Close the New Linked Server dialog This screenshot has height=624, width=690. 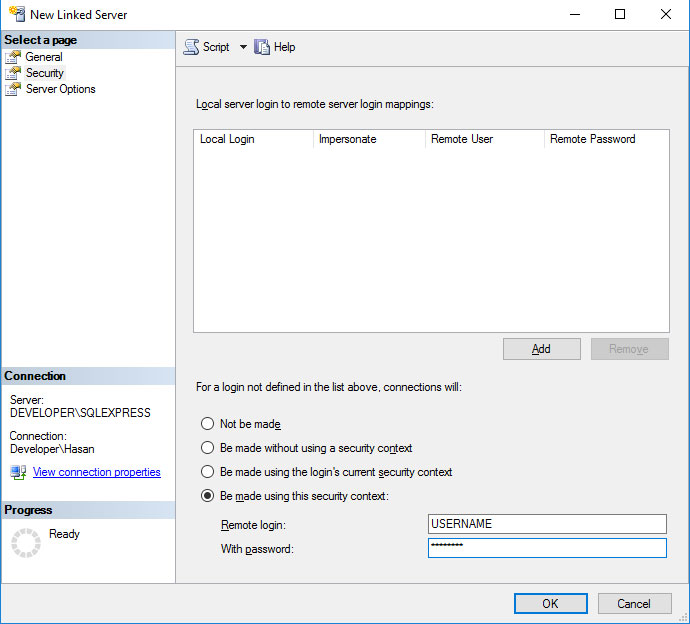(x=666, y=14)
